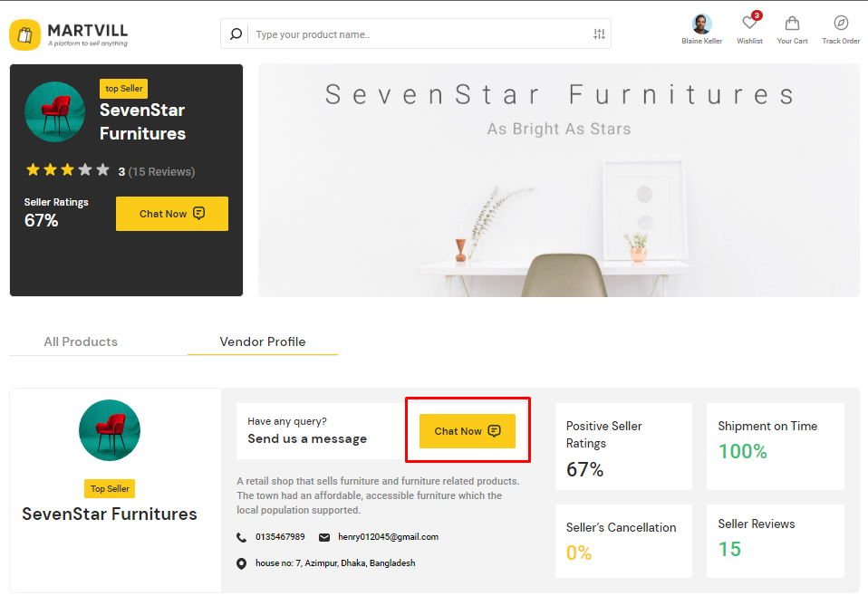Image resolution: width=868 pixels, height=596 pixels.
Task: Click the SevenStar Furnitures banner image
Action: click(x=558, y=180)
